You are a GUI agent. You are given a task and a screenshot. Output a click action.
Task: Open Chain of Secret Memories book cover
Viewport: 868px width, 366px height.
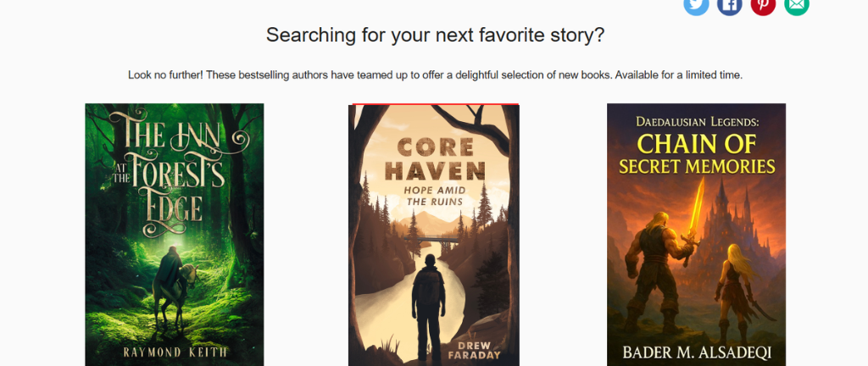697,235
